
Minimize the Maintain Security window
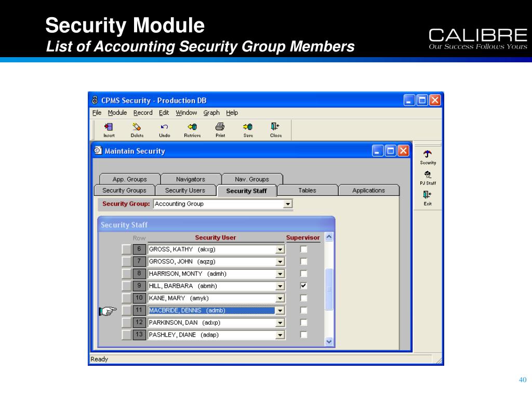[378, 151]
